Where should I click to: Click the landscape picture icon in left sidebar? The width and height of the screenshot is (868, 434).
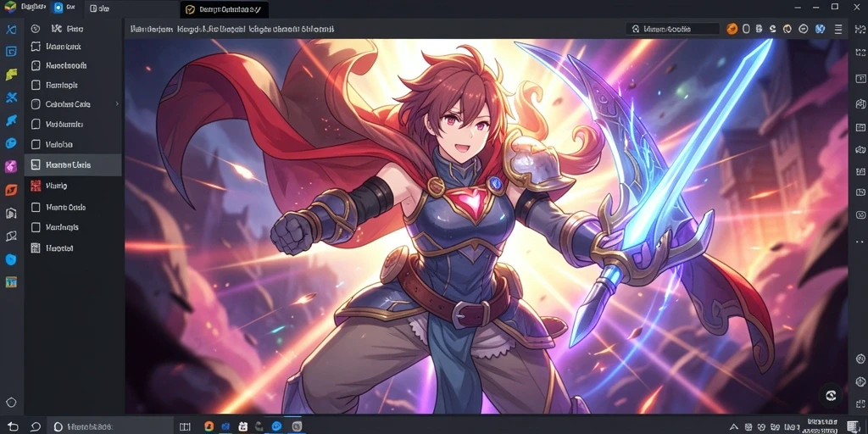click(x=10, y=281)
